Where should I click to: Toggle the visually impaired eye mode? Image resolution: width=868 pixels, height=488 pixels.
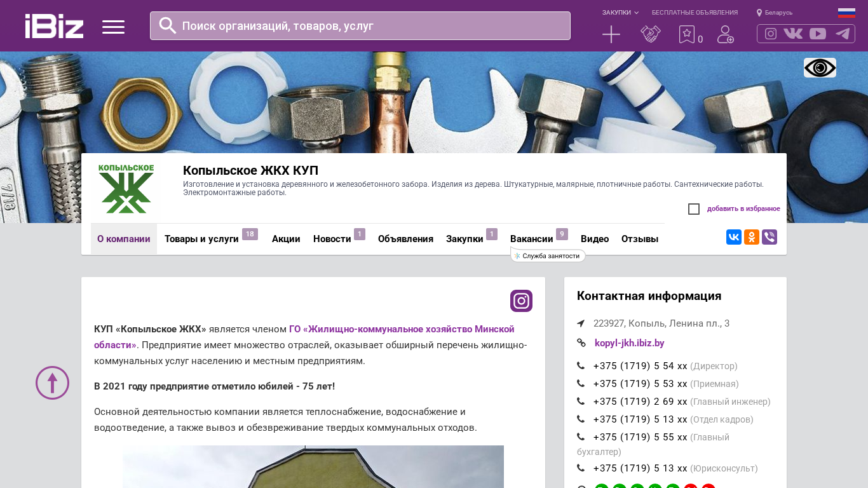[820, 67]
